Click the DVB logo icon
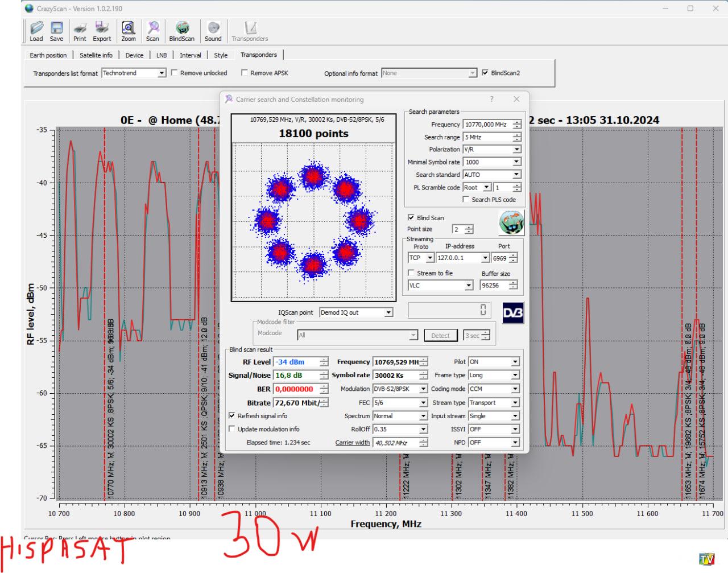This screenshot has height=573, width=728. pos(512,313)
